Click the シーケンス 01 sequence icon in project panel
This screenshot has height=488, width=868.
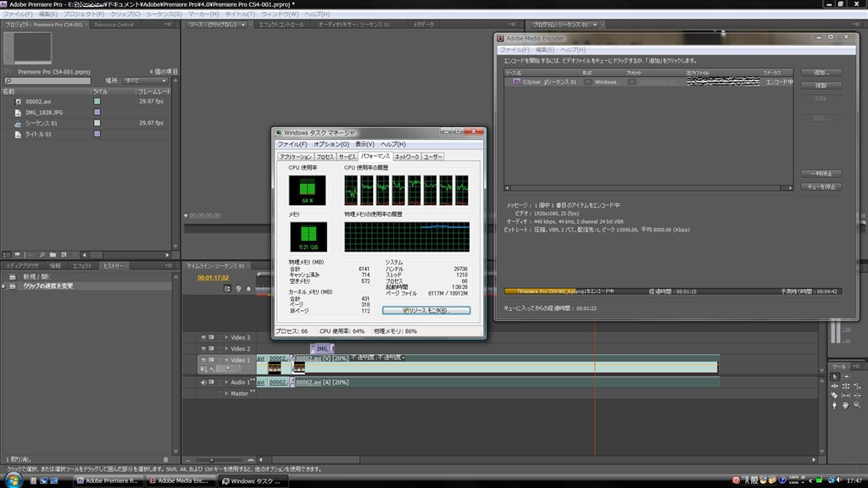click(x=19, y=123)
